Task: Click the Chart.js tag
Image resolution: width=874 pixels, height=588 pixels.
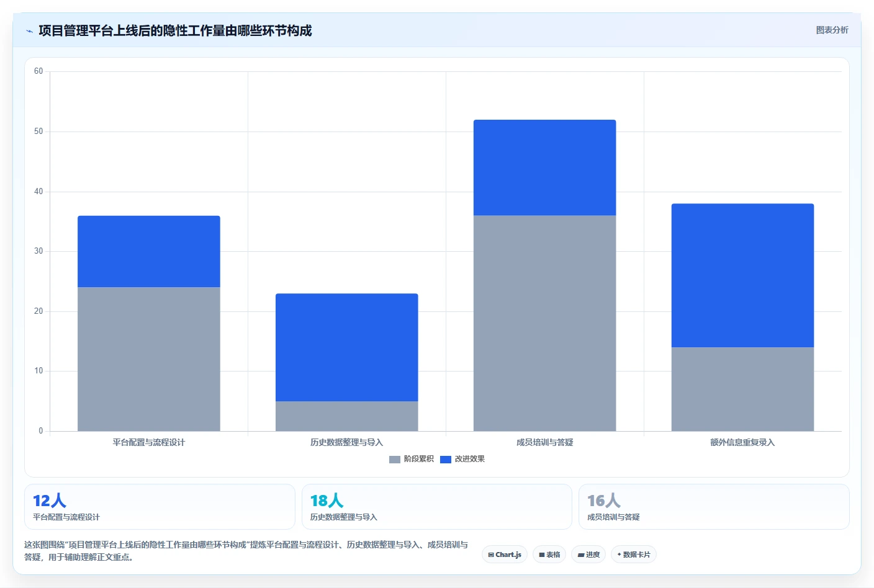Action: pos(505,555)
